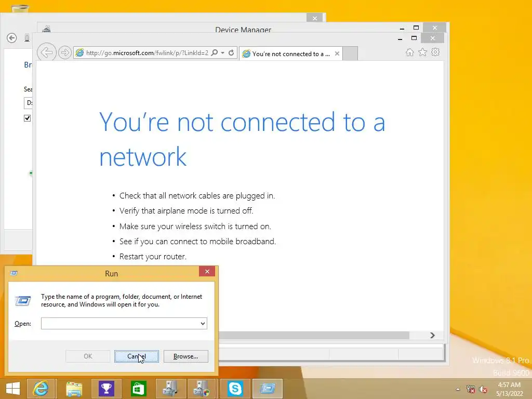The width and height of the screenshot is (532, 399).
Task: Click "Check that all network cables are plugged in."
Action: point(197,196)
